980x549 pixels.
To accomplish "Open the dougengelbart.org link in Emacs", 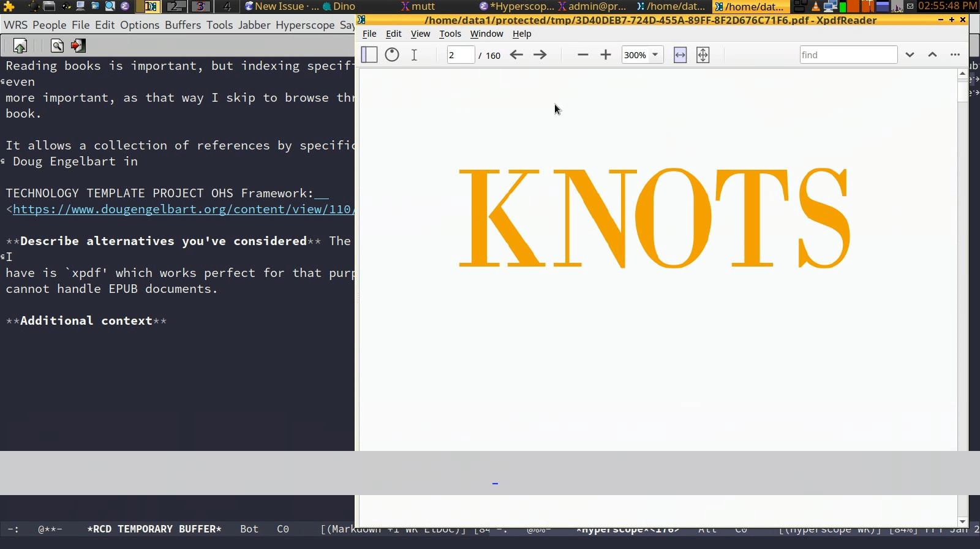I will click(x=183, y=210).
